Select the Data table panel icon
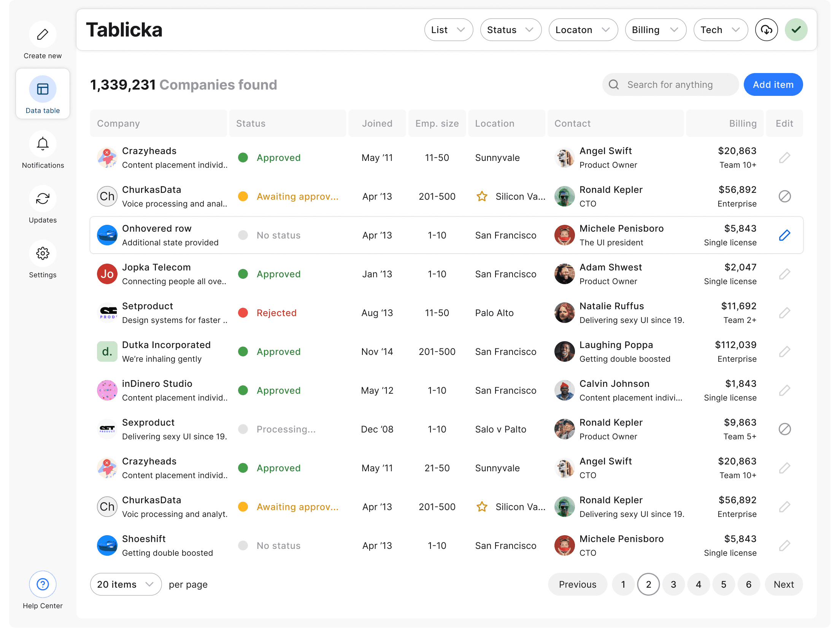Viewport: 840px width, 628px height. point(43,89)
